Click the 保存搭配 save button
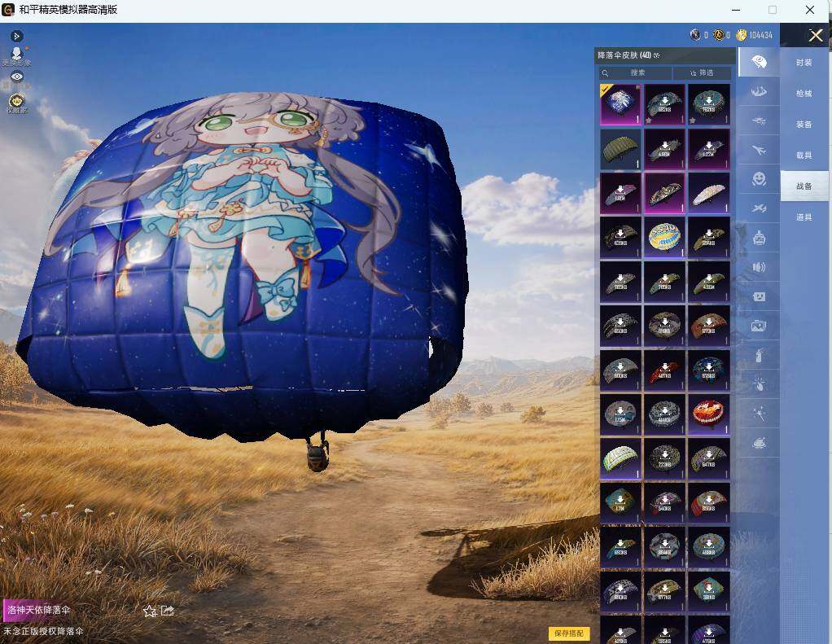Image resolution: width=832 pixels, height=644 pixels. (569, 633)
